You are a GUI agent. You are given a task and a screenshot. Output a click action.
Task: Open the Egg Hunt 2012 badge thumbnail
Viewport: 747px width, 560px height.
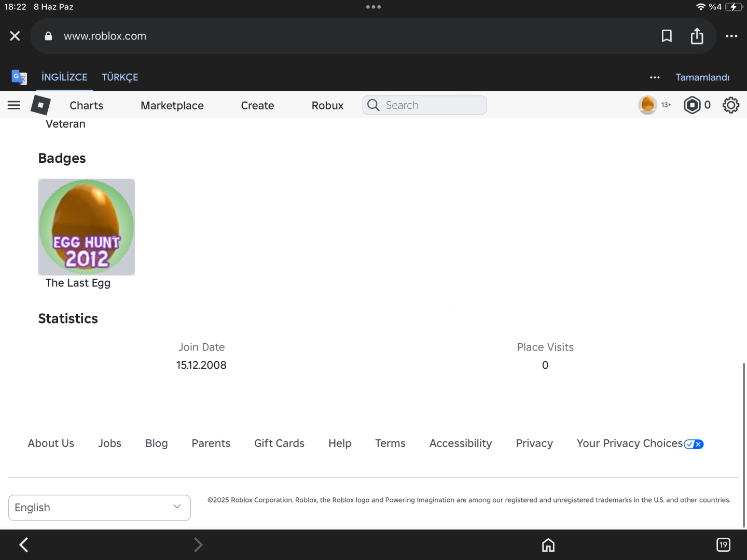coord(86,227)
